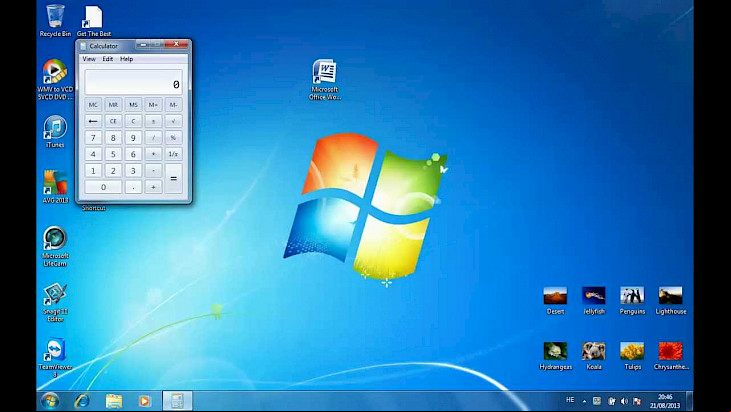The height and width of the screenshot is (412, 731).
Task: Click the M+ memory add button
Action: 153,105
